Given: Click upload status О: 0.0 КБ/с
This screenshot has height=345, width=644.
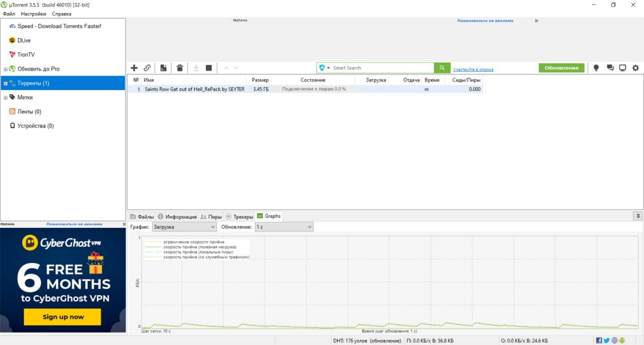Looking at the screenshot, I should coord(524,340).
